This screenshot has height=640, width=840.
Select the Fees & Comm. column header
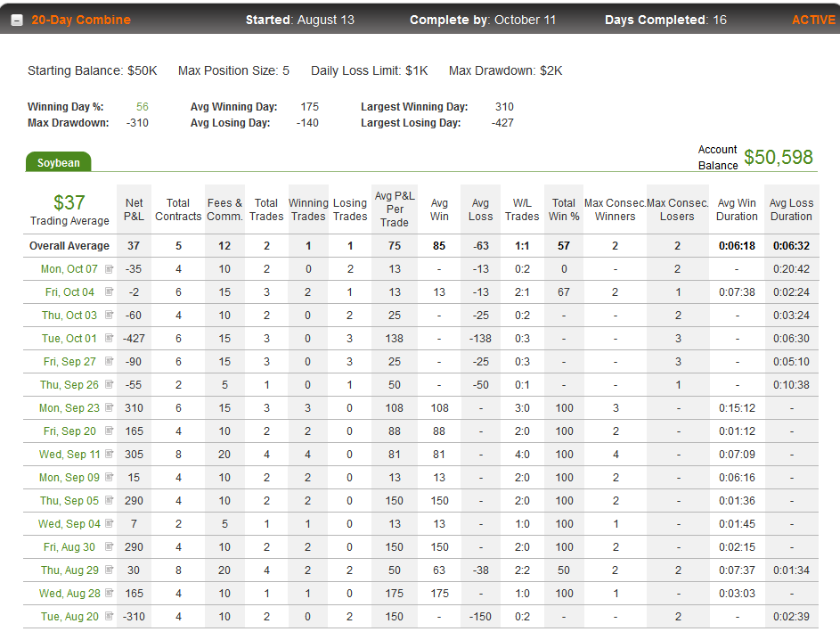(224, 209)
